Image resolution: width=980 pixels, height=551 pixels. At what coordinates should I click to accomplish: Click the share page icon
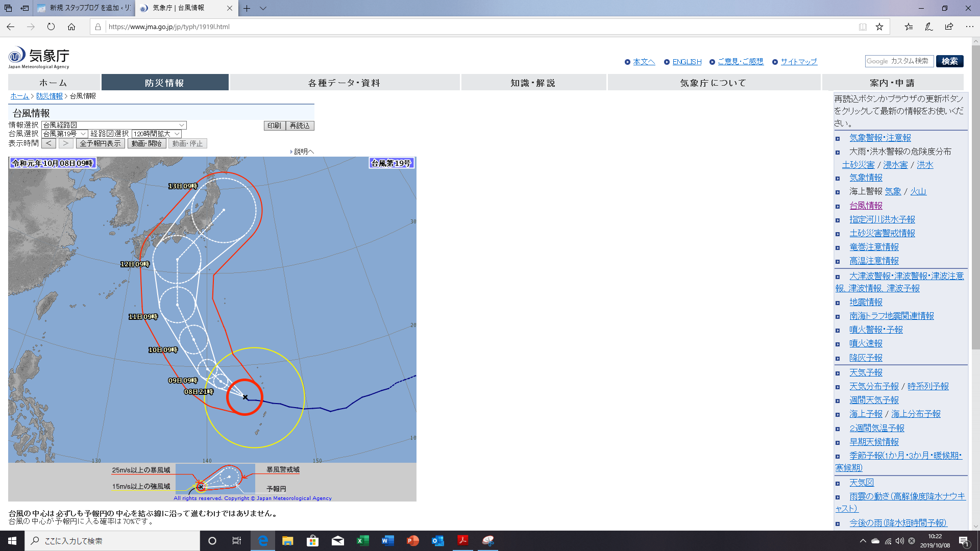(949, 27)
